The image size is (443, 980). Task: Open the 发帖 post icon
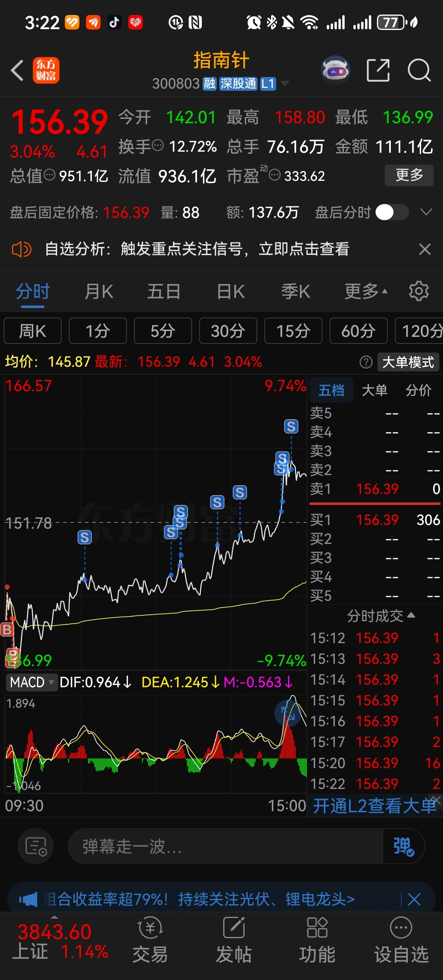click(x=234, y=928)
